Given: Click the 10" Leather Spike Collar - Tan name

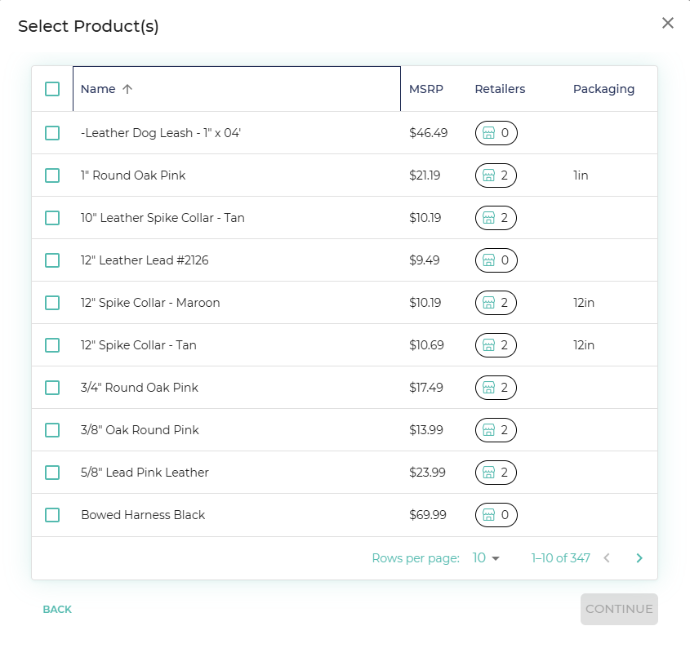Looking at the screenshot, I should tap(162, 218).
